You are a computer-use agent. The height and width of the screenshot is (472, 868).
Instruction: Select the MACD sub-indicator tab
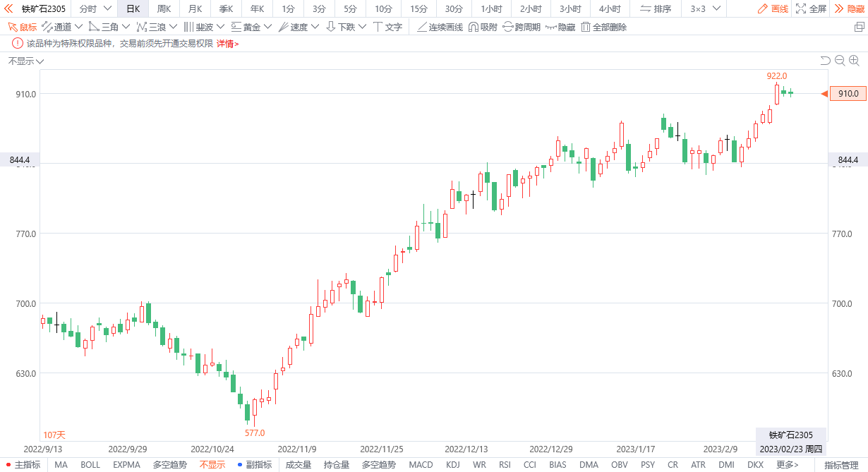421,465
